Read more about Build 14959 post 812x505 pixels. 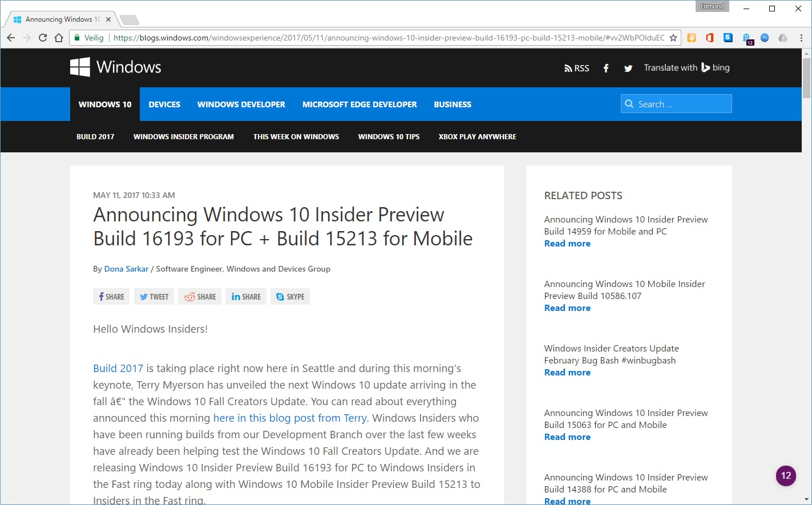567,244
